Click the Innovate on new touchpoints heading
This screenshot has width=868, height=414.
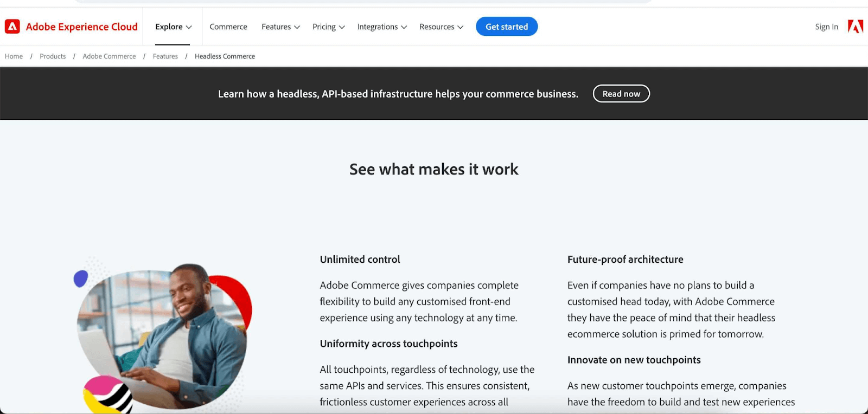coord(634,360)
